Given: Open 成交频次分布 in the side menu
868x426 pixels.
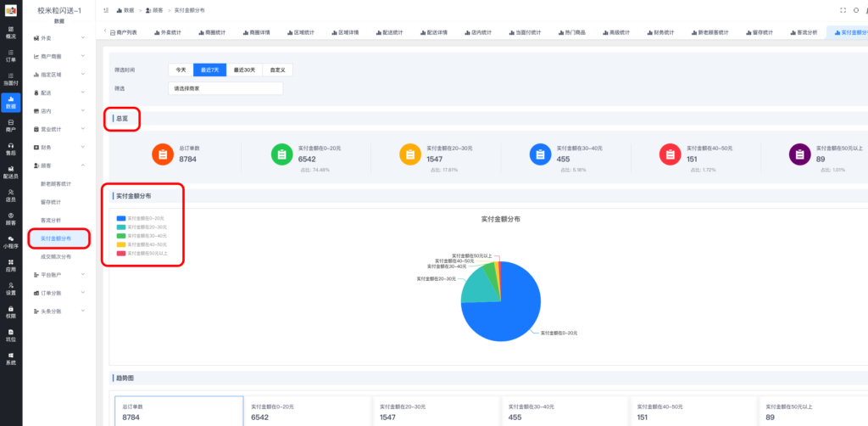Looking at the screenshot, I should point(56,256).
